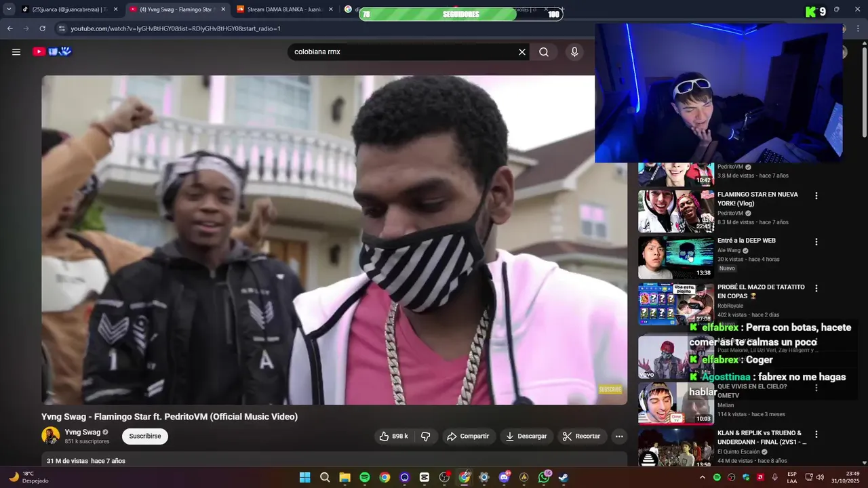Screen dimensions: 868x488
Task: Open the Settings gear on the taskbar
Action: tap(484, 477)
